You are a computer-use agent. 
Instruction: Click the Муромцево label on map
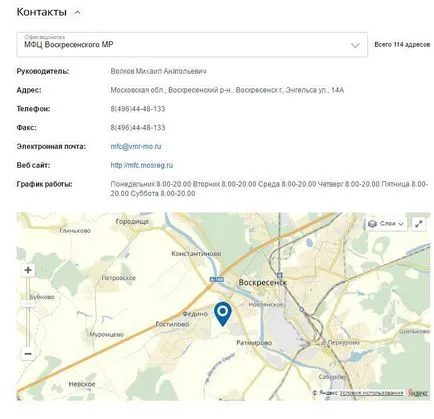coord(106,334)
